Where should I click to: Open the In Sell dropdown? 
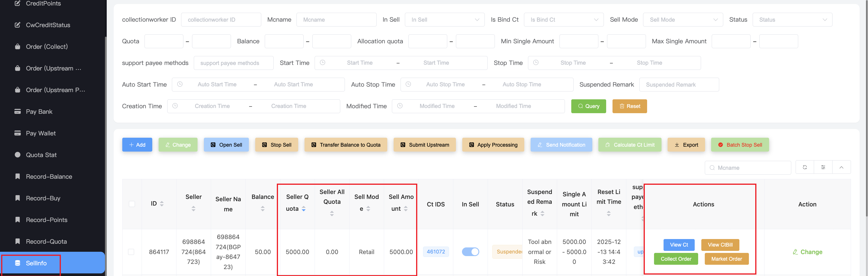(444, 20)
